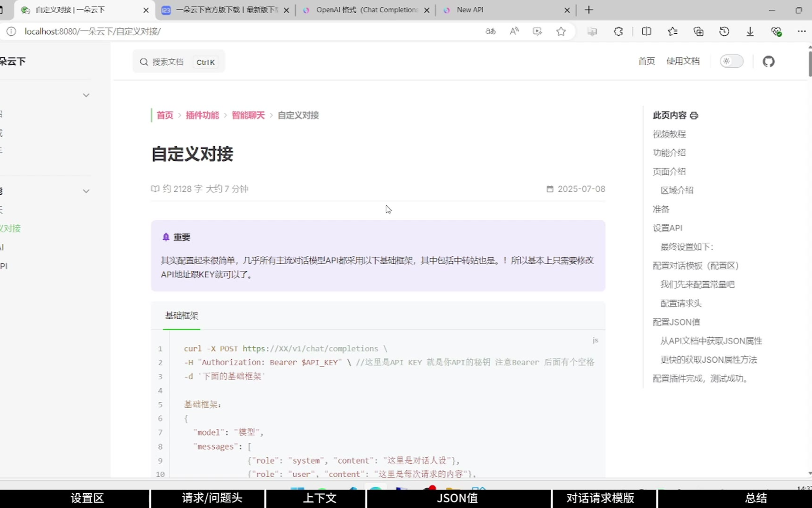Add this page to favorites star

561,32
